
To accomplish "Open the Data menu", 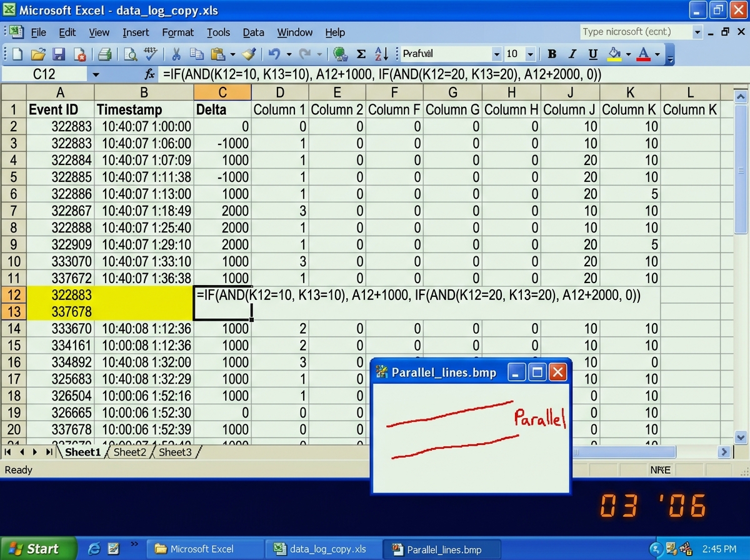I will tap(254, 32).
